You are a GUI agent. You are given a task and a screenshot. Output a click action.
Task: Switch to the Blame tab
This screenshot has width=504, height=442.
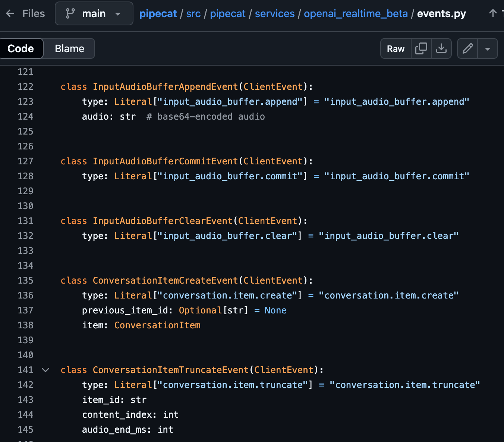pos(69,48)
